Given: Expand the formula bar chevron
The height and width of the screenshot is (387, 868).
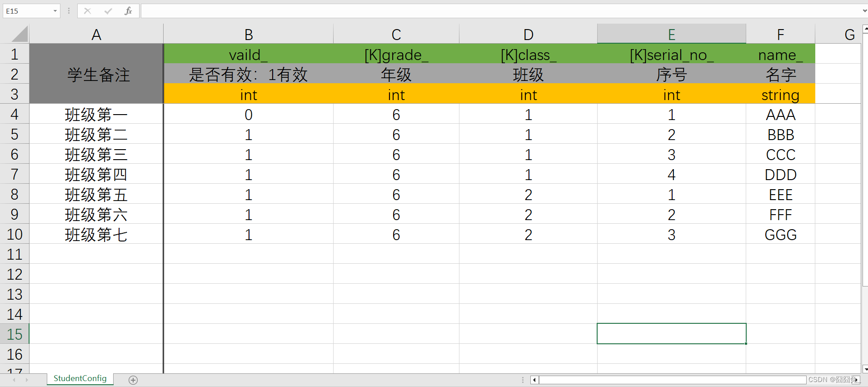Looking at the screenshot, I should [x=864, y=11].
